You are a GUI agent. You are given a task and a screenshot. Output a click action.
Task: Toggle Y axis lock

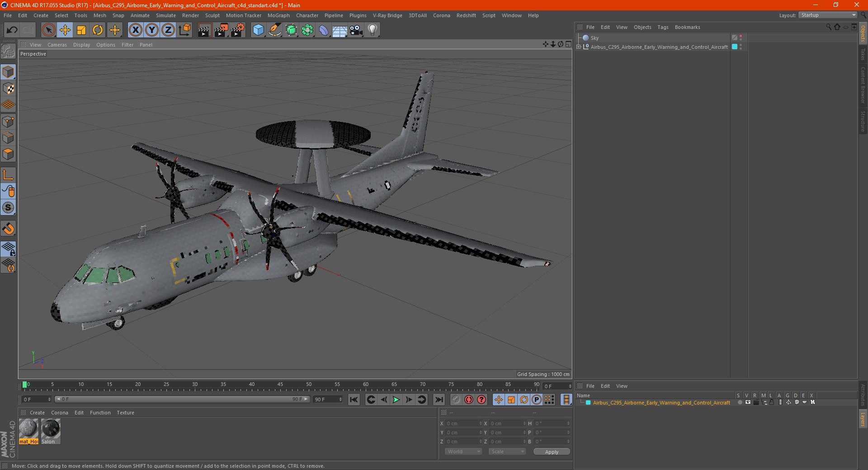pos(152,30)
